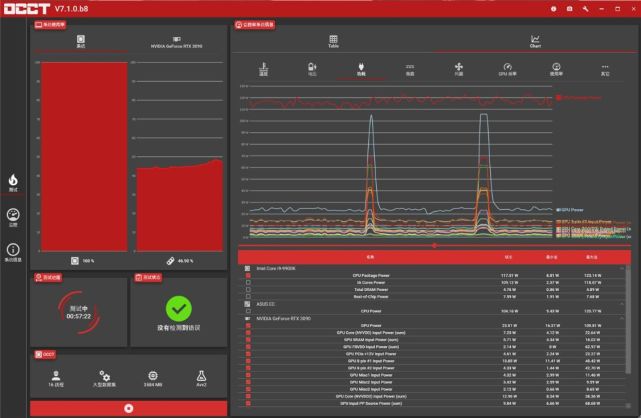Toggle ASUS EC CPU Power checkbox
This screenshot has height=418, width=641.
tap(248, 311)
